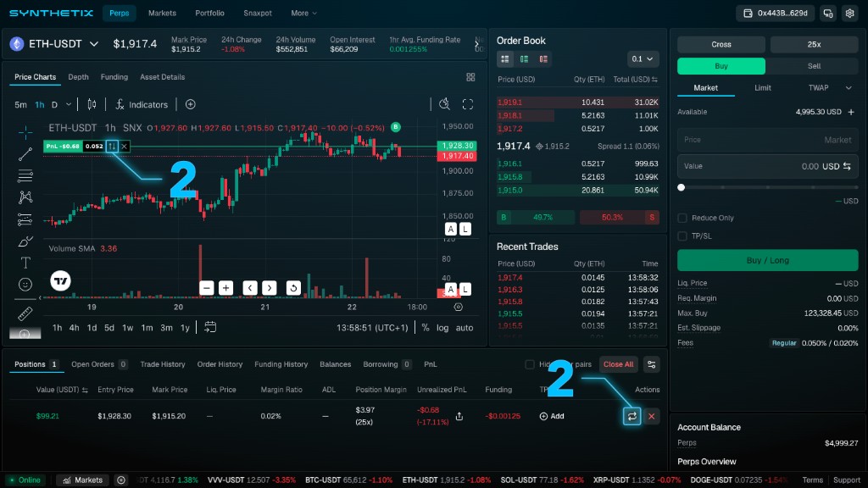The image size is (868, 488).
Task: Open the More menu dropdown
Action: (x=304, y=14)
